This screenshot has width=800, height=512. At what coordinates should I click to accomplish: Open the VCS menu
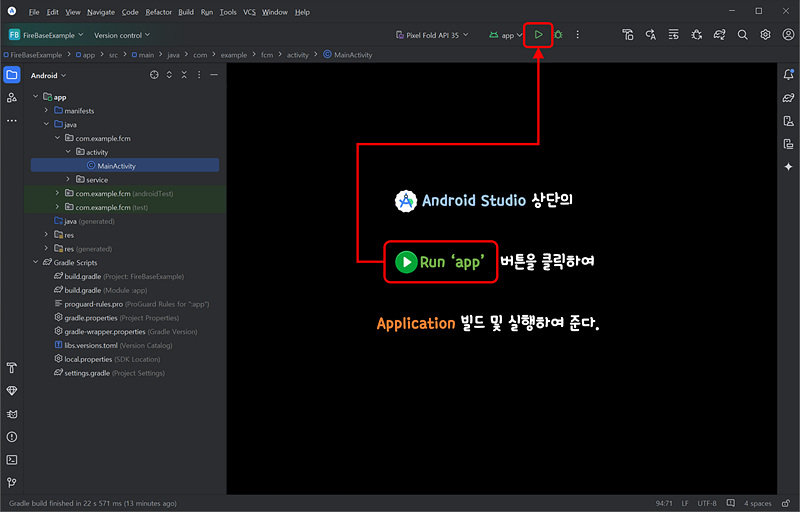[x=249, y=12]
